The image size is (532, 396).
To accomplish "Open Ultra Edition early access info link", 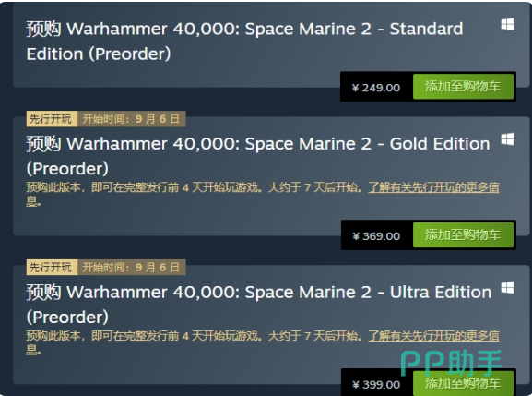I will [x=433, y=336].
